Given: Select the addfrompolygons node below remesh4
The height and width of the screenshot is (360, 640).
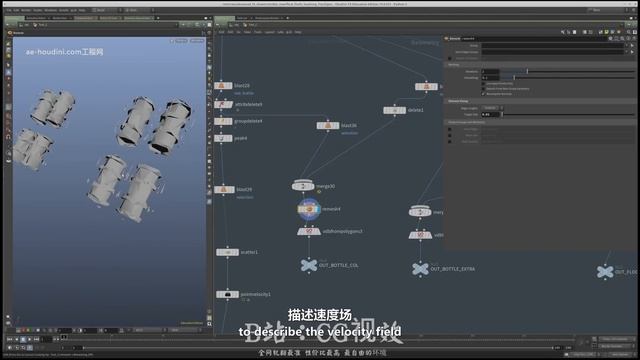Looking at the screenshot, I should (309, 231).
